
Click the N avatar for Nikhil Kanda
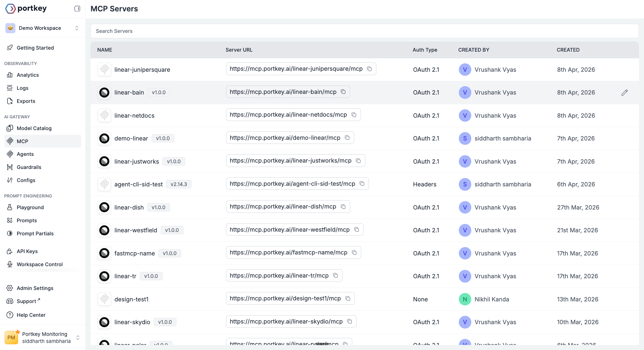click(465, 299)
